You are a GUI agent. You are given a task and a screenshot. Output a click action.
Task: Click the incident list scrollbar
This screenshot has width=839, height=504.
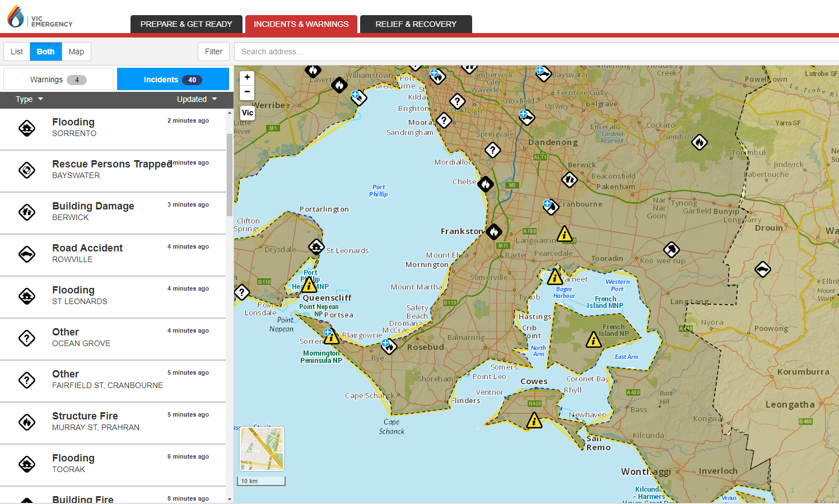click(x=229, y=174)
